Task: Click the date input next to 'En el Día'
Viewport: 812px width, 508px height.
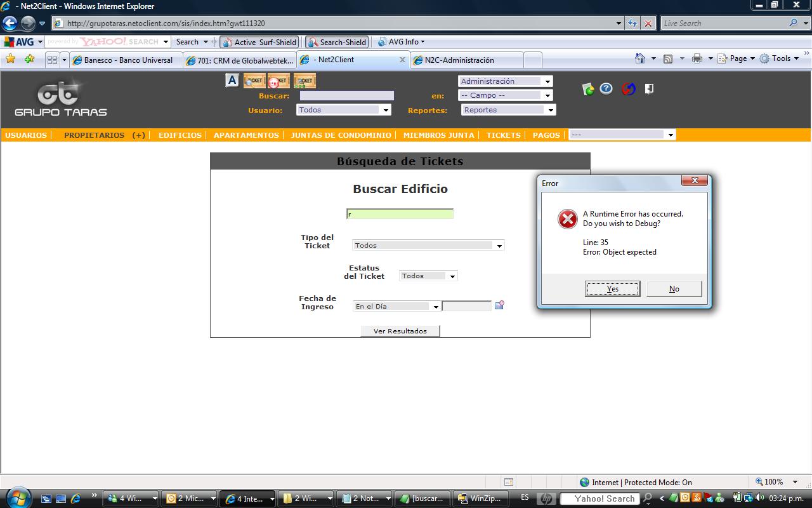Action: (x=466, y=306)
